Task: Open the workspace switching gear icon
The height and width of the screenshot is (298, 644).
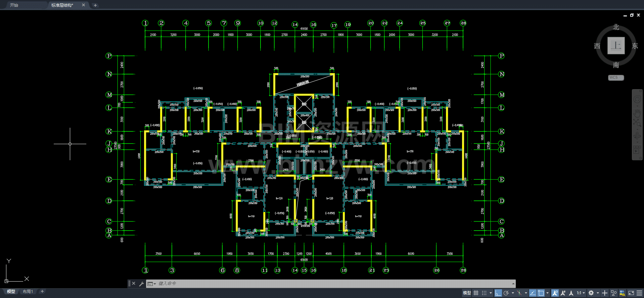Action: pos(591,293)
